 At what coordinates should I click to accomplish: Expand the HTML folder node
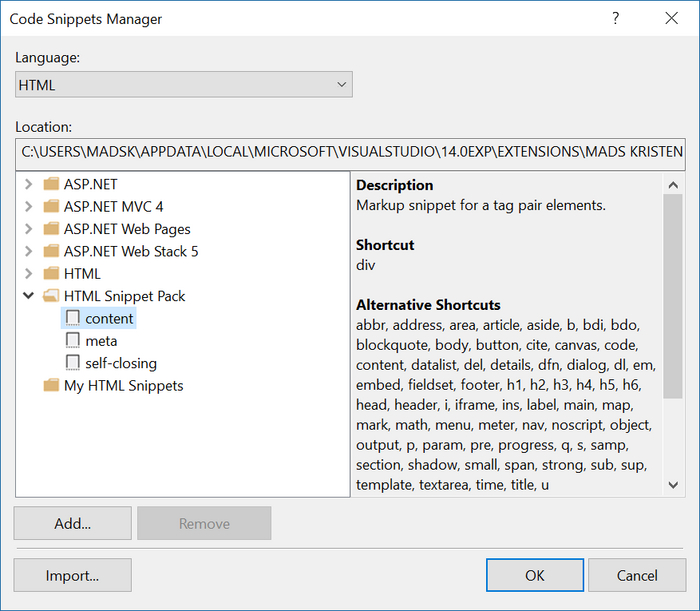[x=28, y=273]
